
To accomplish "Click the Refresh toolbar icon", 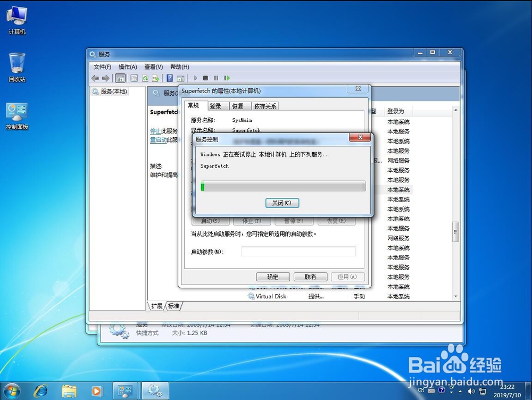I will [x=145, y=78].
